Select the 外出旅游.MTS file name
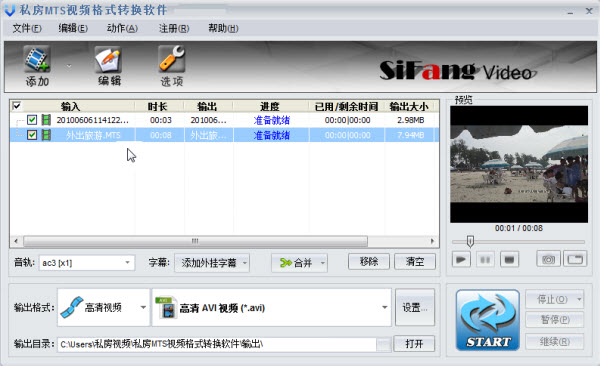The height and width of the screenshot is (366, 600). (x=93, y=135)
